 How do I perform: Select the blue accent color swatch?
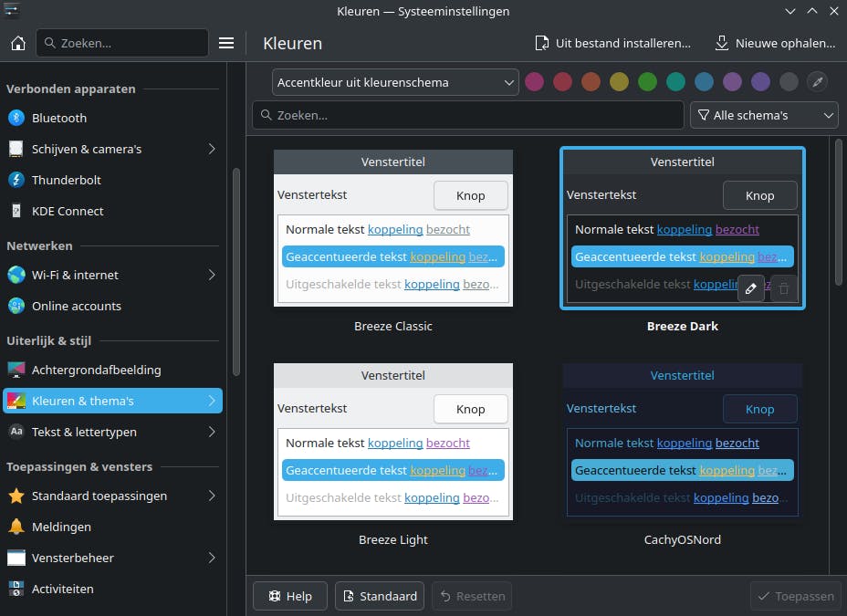click(704, 82)
